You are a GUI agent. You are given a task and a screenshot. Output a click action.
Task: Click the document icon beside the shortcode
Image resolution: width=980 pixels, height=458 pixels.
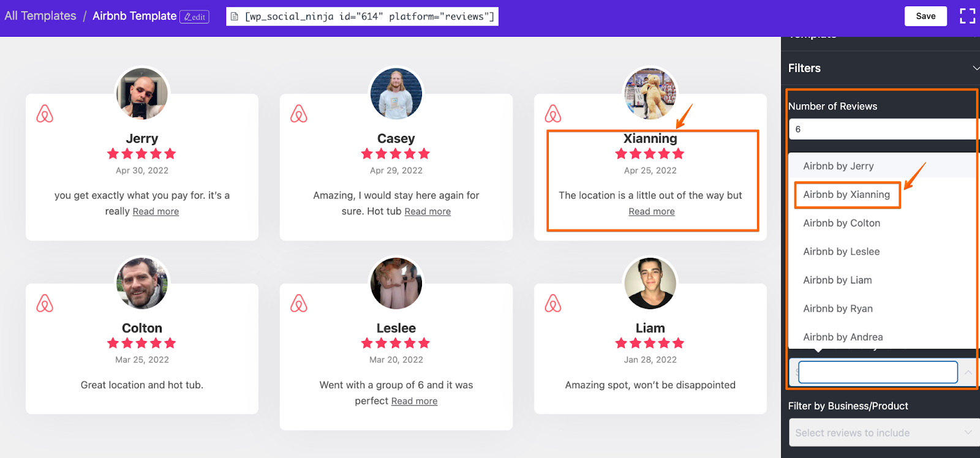235,17
